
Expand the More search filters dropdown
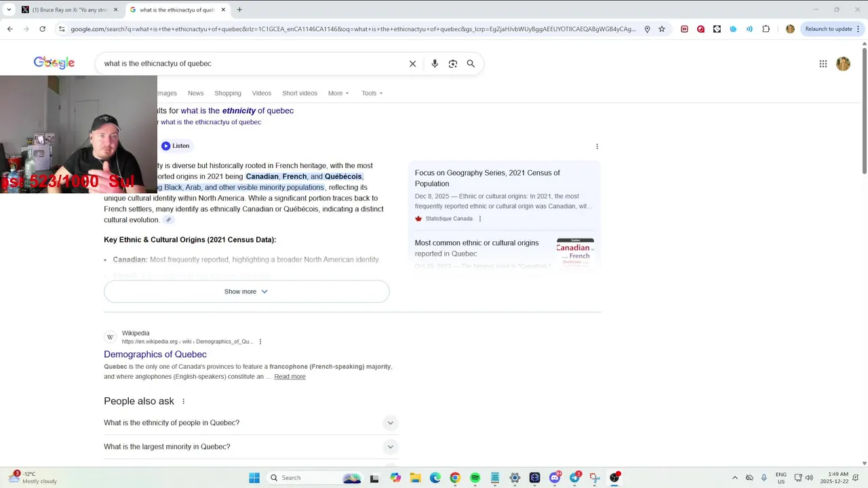click(x=338, y=93)
